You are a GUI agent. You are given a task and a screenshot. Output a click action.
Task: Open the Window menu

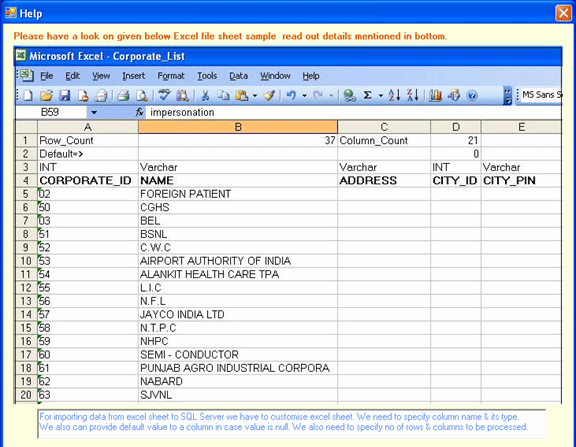[x=275, y=76]
